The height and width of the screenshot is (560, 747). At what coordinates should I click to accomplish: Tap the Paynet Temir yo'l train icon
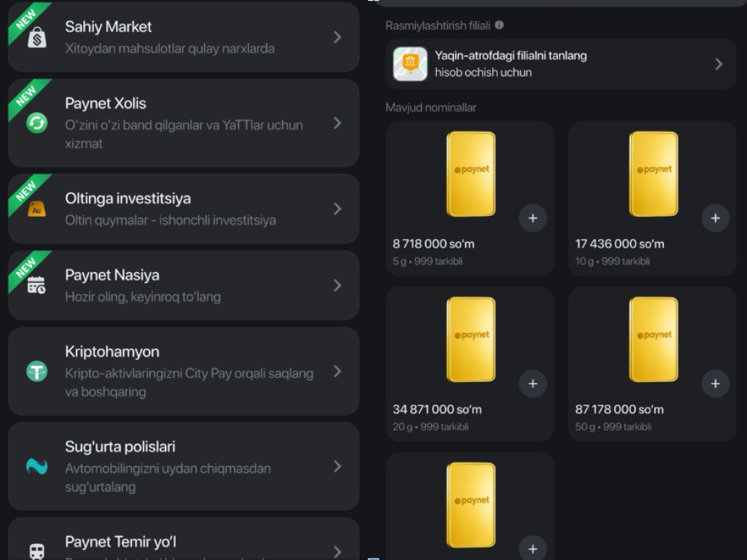coord(36,551)
